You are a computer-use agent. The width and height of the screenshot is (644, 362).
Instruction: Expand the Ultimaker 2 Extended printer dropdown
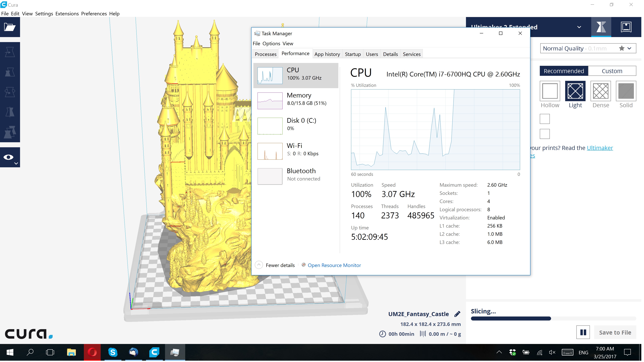pos(579,27)
